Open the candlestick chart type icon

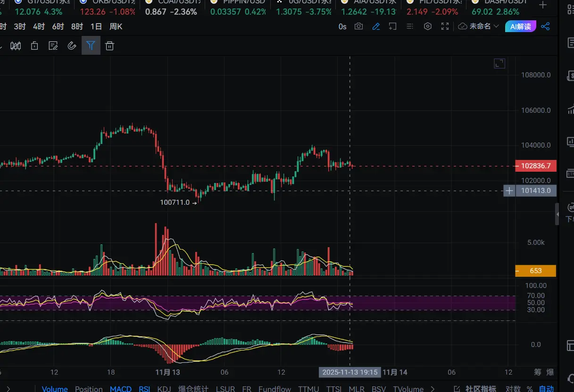(x=16, y=46)
